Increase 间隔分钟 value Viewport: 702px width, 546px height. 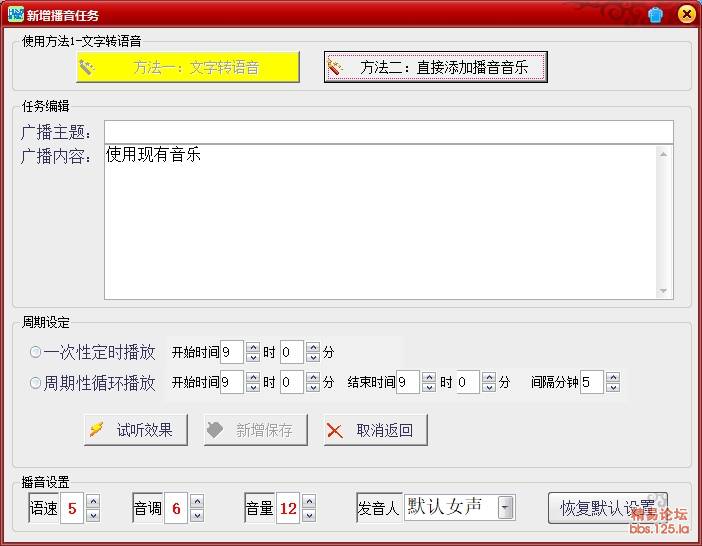(613, 377)
